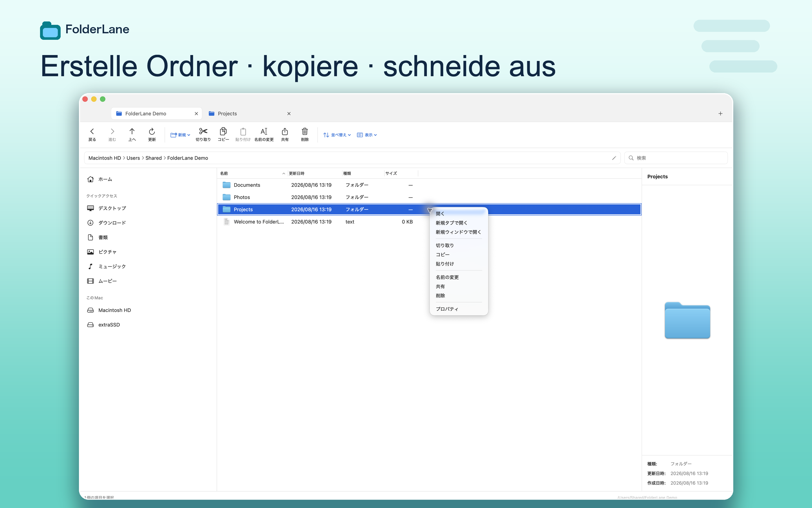812x508 pixels.
Task: Refresh the folder with 更新 icon
Action: [152, 131]
